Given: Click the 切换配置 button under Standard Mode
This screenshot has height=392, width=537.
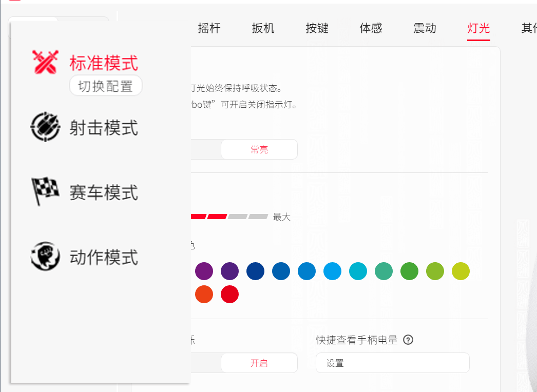Looking at the screenshot, I should (105, 86).
